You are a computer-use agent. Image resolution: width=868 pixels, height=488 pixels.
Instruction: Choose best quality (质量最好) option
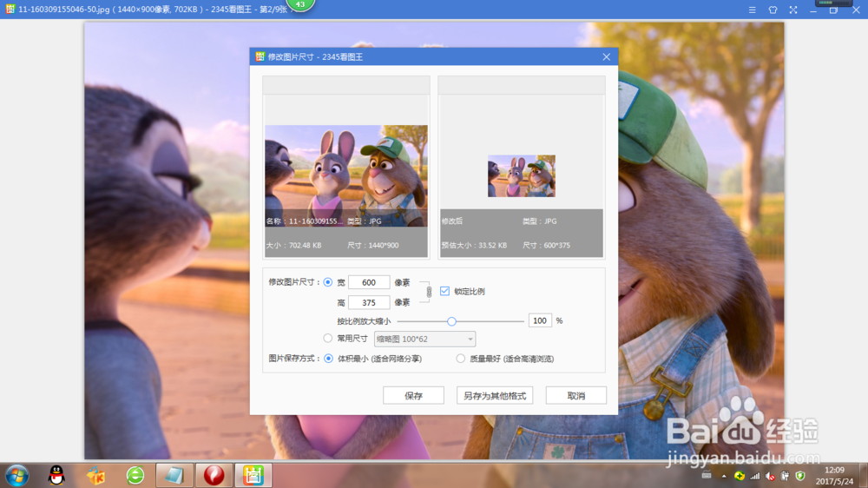click(x=461, y=359)
